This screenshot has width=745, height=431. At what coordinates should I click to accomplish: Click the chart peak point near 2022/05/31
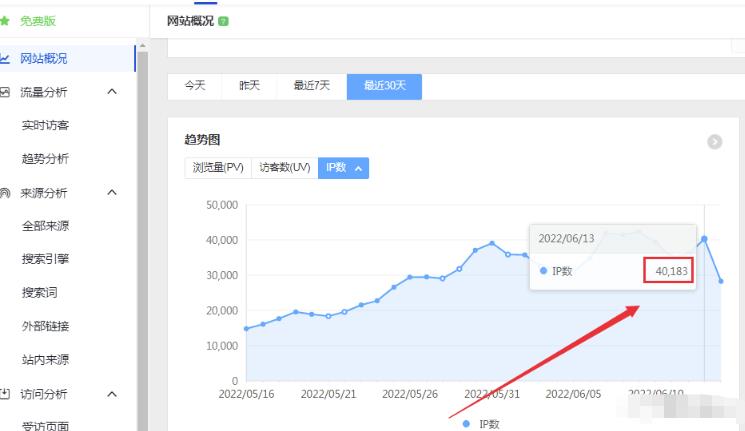tap(492, 243)
